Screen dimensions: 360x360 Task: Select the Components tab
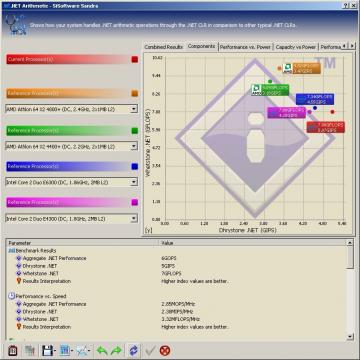coord(201,47)
